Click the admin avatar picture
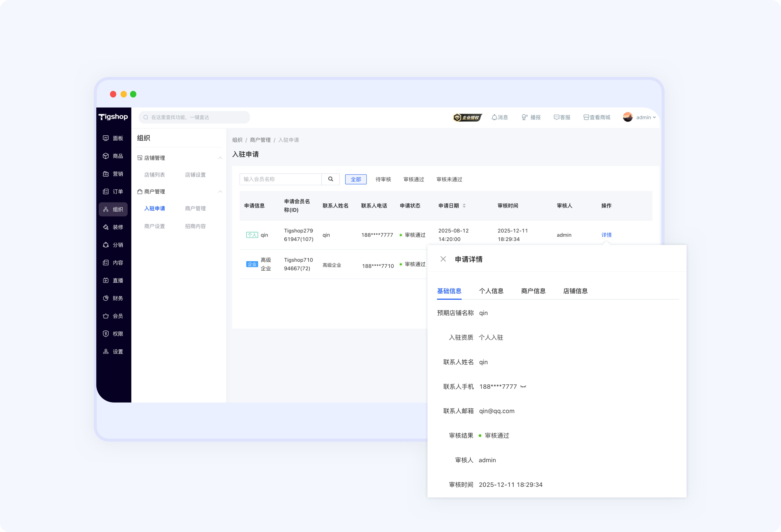This screenshot has width=781, height=532. (627, 117)
